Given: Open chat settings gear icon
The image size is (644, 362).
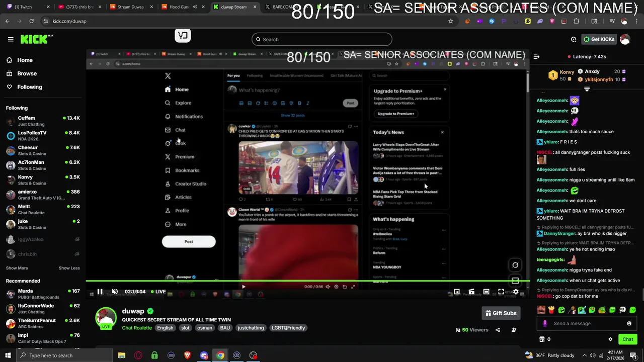Looking at the screenshot, I should (x=610, y=339).
